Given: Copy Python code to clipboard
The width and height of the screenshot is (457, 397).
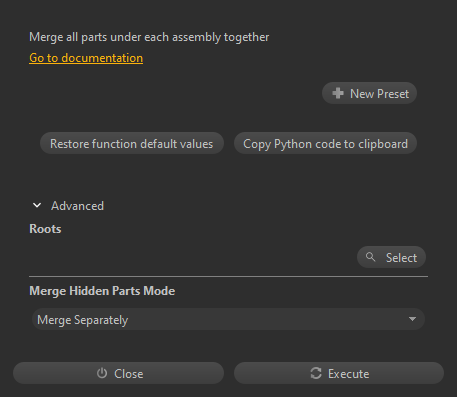Looking at the screenshot, I should click(x=325, y=143).
